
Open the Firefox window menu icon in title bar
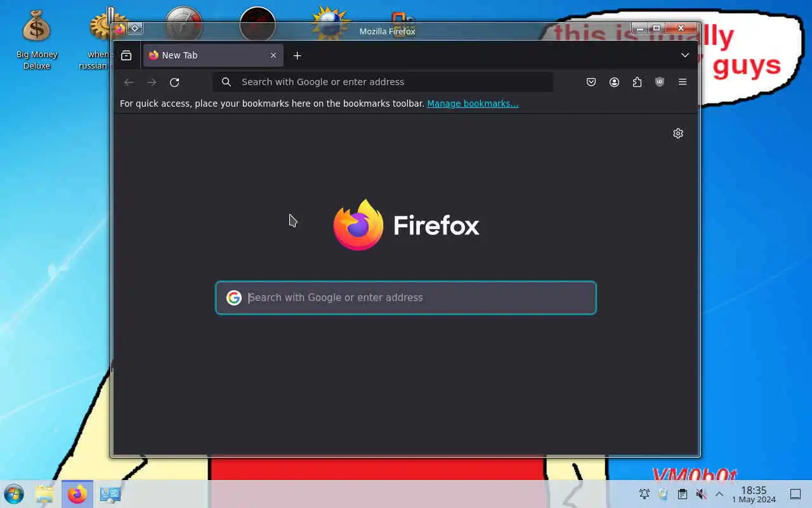[120, 29]
